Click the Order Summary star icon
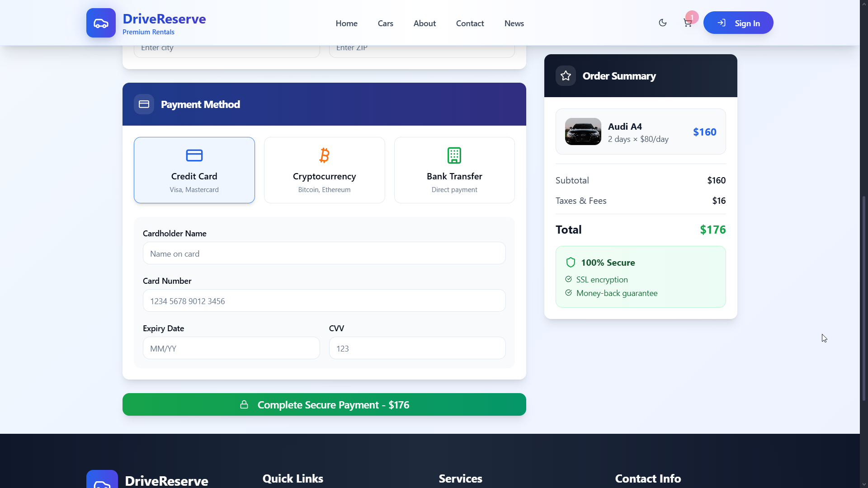 [x=566, y=76]
